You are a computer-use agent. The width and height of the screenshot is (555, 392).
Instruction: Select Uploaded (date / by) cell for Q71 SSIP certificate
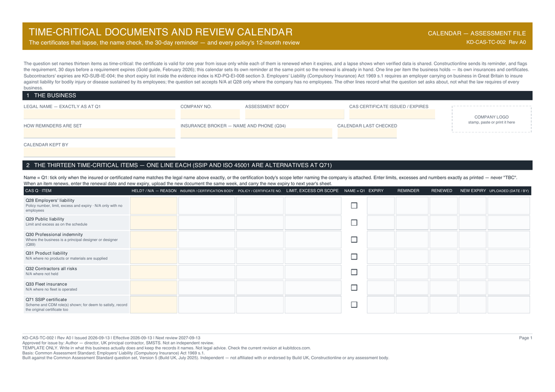[x=508, y=305]
